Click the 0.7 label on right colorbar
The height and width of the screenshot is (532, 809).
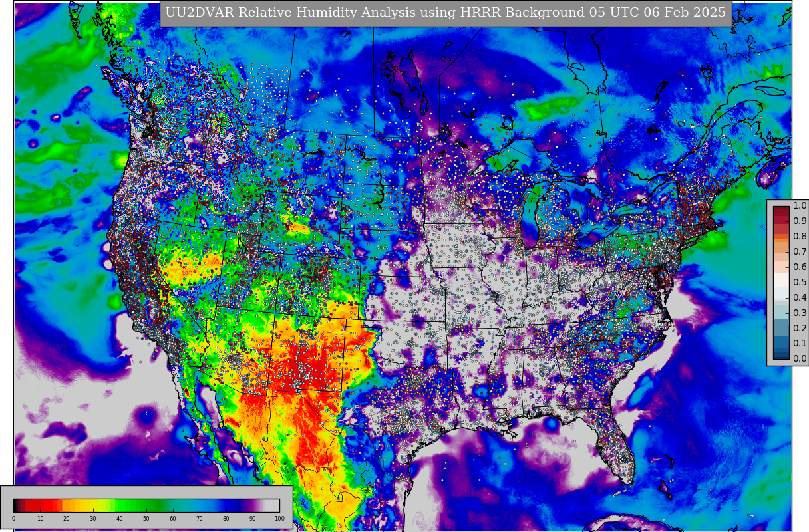click(800, 251)
